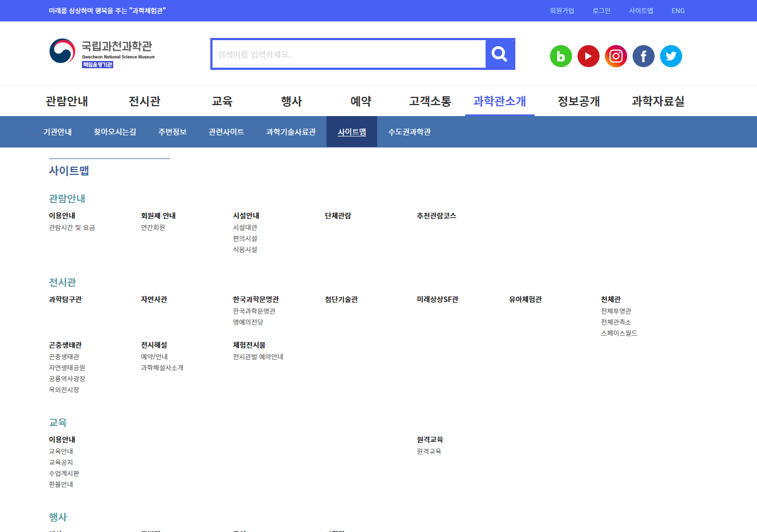Click the search input field
Image resolution: width=757 pixels, height=532 pixels.
[349, 54]
